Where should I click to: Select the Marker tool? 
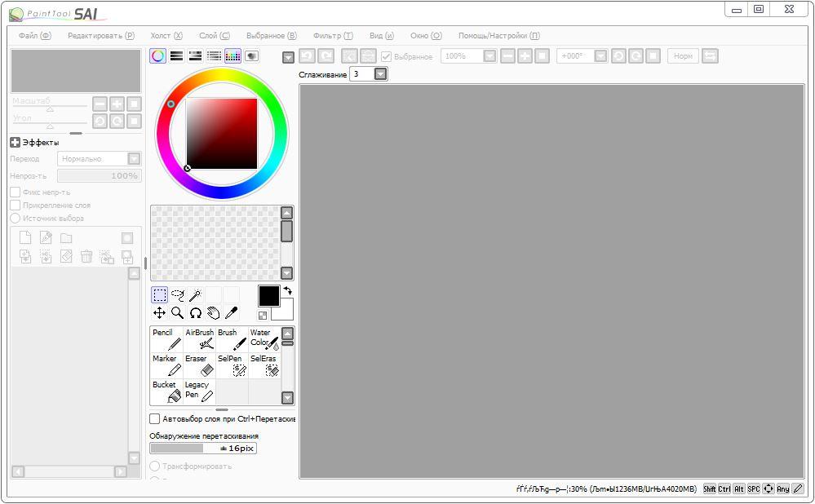click(x=167, y=366)
